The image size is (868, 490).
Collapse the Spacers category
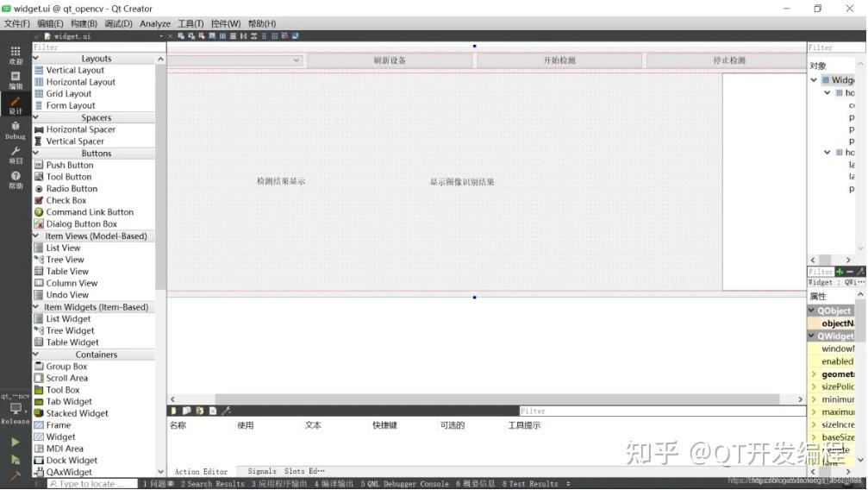(36, 117)
